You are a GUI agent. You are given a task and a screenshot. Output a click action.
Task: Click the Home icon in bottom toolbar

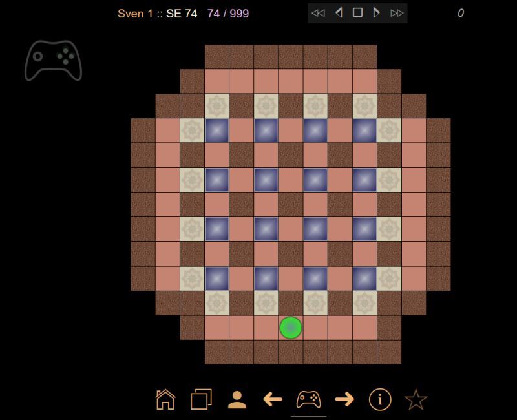click(165, 399)
